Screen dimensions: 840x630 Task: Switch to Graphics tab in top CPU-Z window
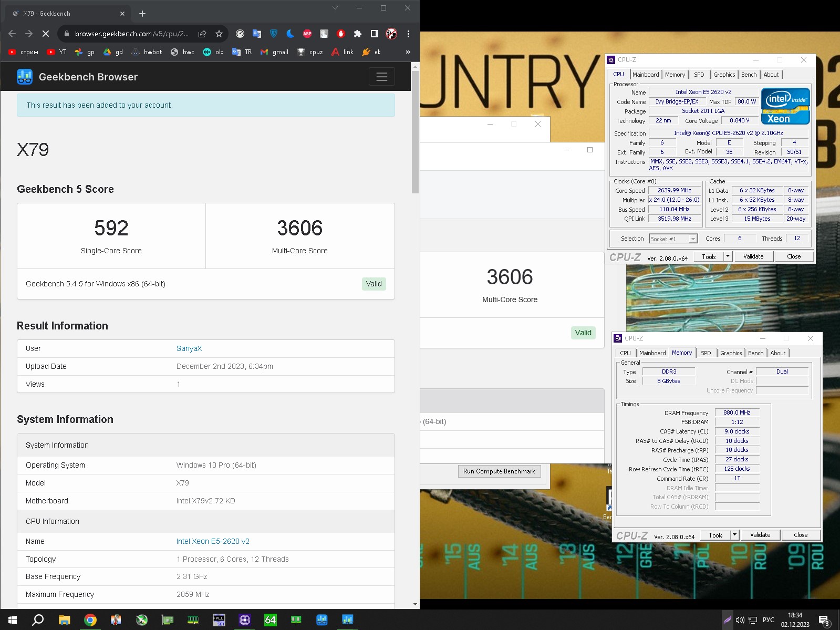724,75
